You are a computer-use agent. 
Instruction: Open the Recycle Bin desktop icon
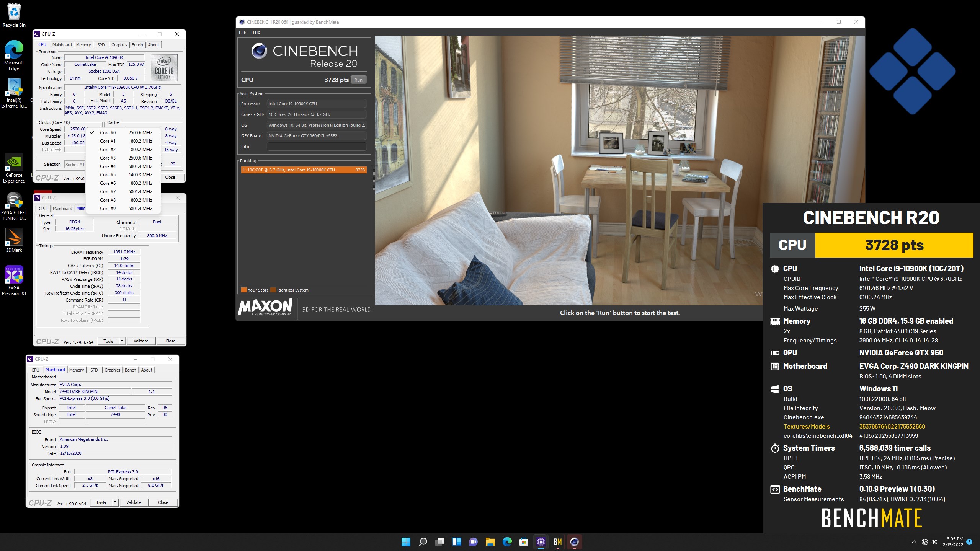tap(14, 15)
